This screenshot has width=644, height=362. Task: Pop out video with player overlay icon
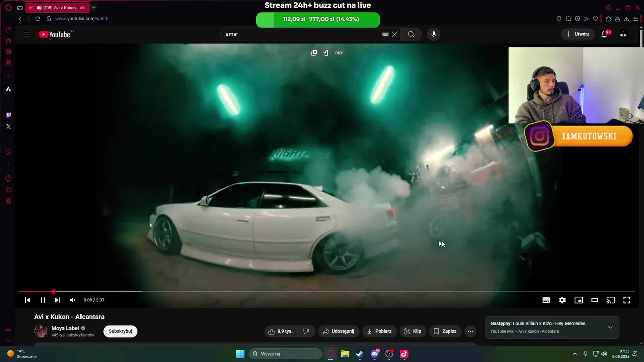point(314,53)
